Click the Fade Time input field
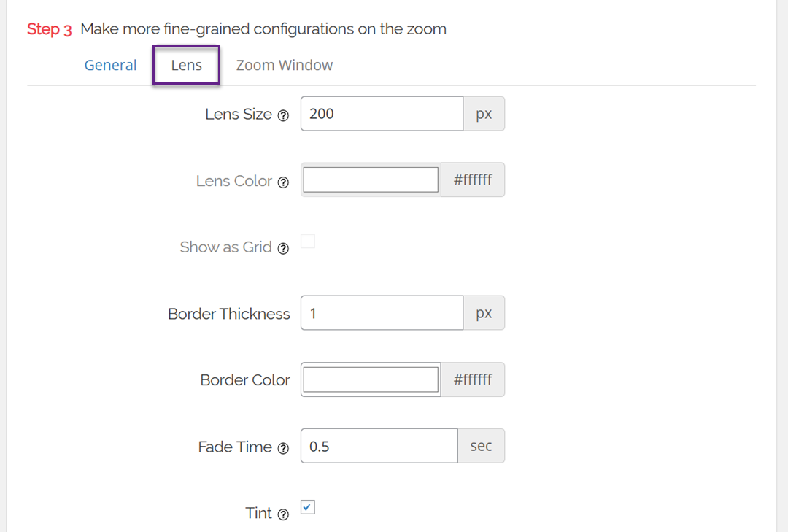This screenshot has height=532, width=788. pos(379,446)
